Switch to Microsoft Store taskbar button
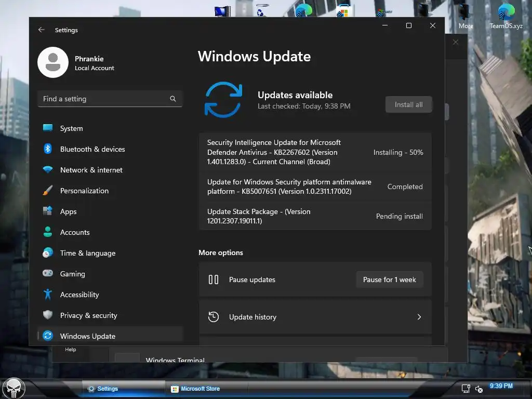The image size is (532, 399). (207, 389)
